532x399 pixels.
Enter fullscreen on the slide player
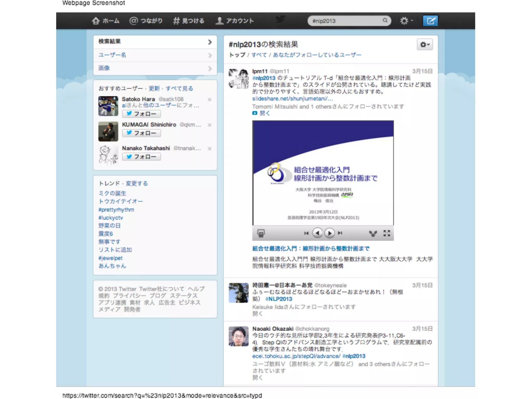click(x=387, y=233)
